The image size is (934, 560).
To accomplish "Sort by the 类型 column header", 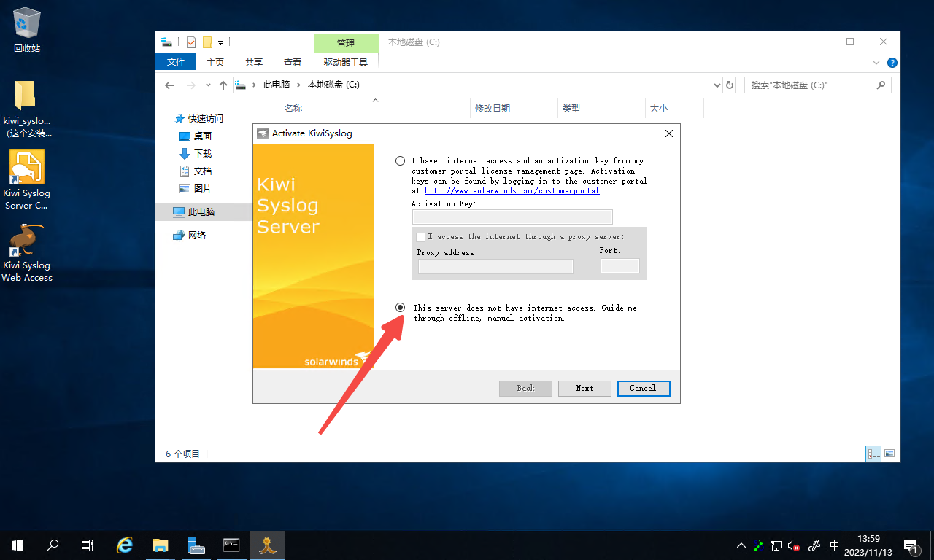I will (x=571, y=108).
